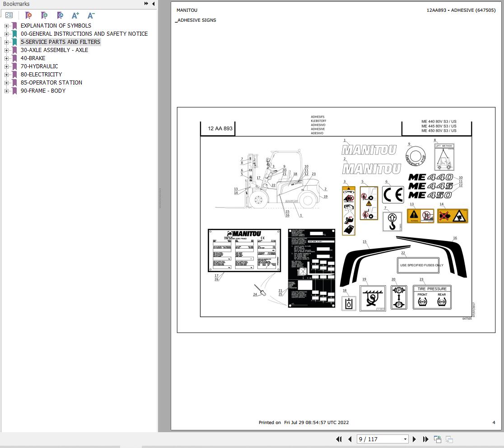Collapse the Bookmarks panel with left arrow

pos(153,4)
